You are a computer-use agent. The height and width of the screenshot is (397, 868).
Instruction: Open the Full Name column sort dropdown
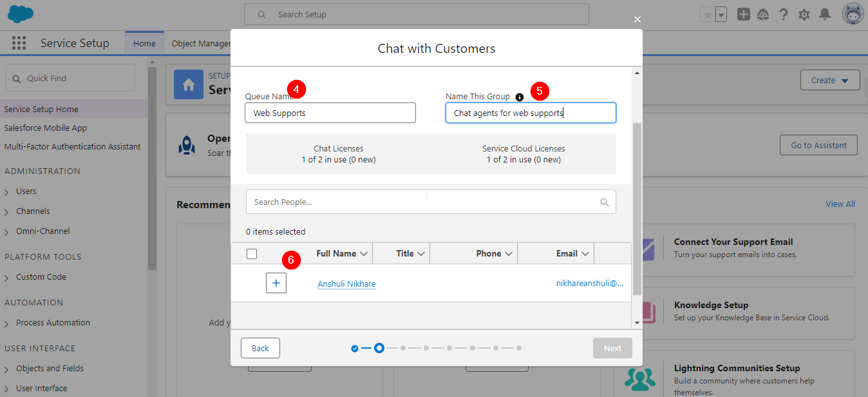[365, 253]
